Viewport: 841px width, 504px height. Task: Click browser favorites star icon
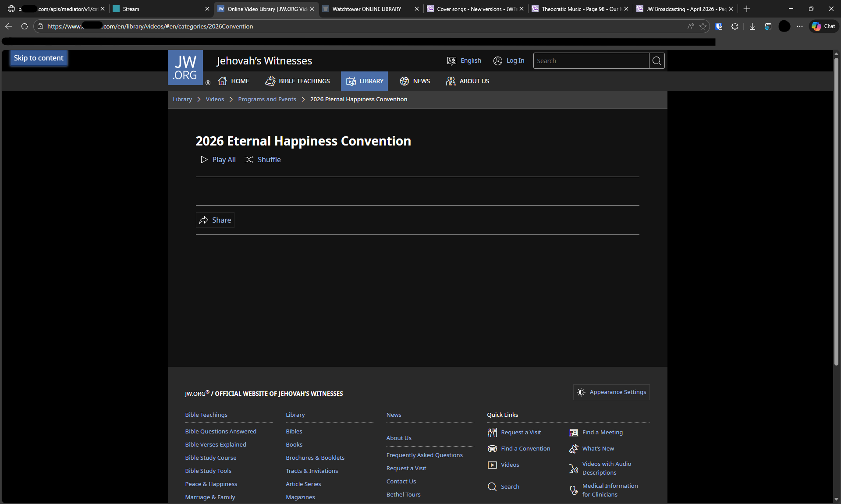pyautogui.click(x=703, y=26)
